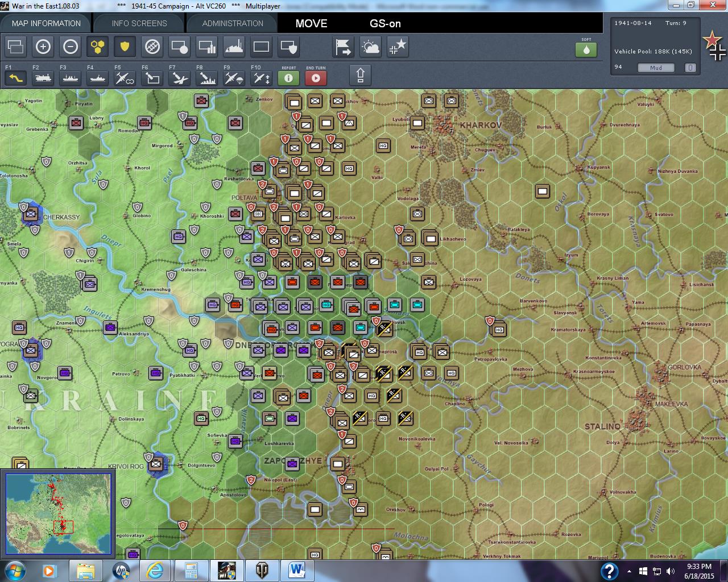Click the small 0 box beside Mud

point(690,68)
